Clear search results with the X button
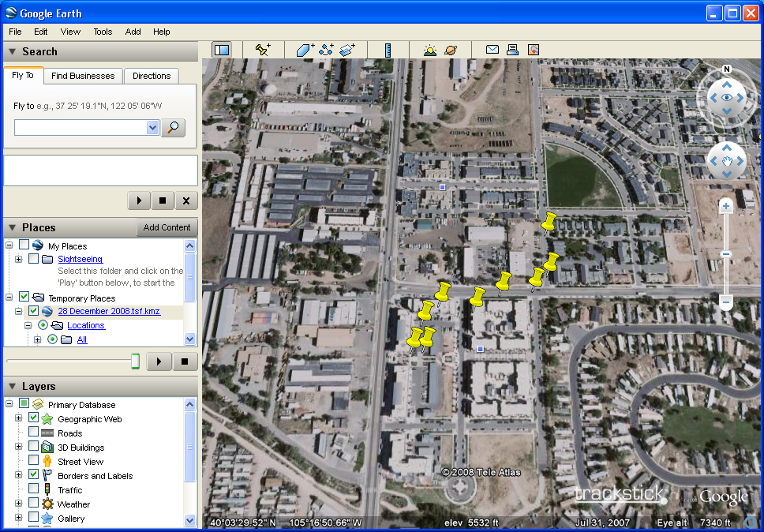This screenshot has height=532, width=764. pos(186,200)
